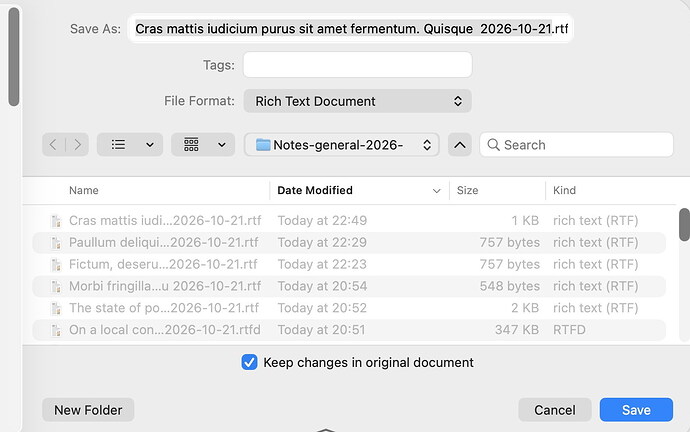Open Notes-general-2026- folder location popup
Viewport: 690px width, 432px height.
342,145
